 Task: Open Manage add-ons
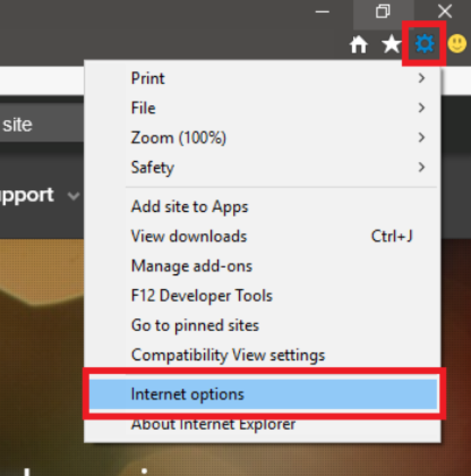tap(191, 266)
